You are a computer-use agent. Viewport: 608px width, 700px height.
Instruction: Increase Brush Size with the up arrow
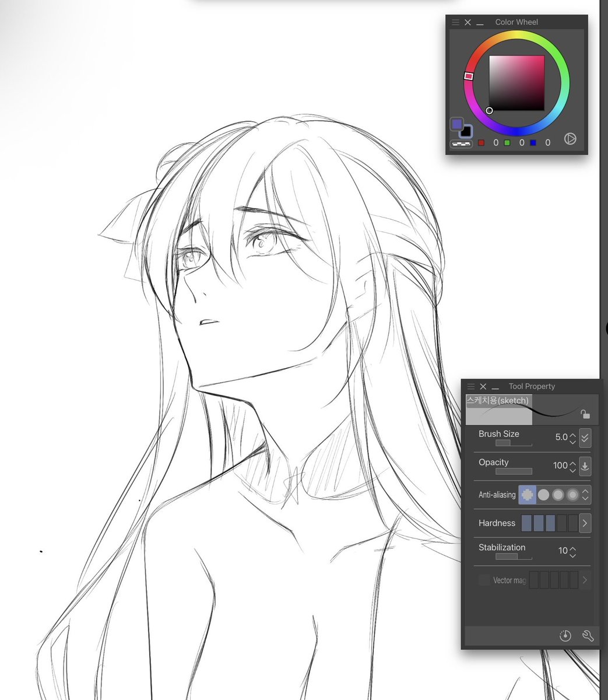(572, 434)
